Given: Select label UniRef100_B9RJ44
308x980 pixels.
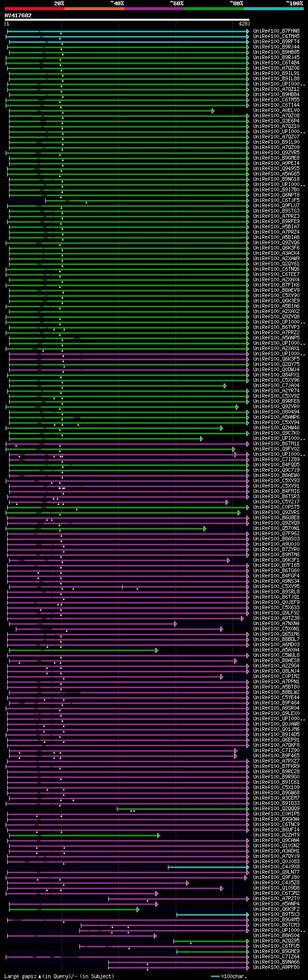Looking at the screenshot, I should 276,47.
